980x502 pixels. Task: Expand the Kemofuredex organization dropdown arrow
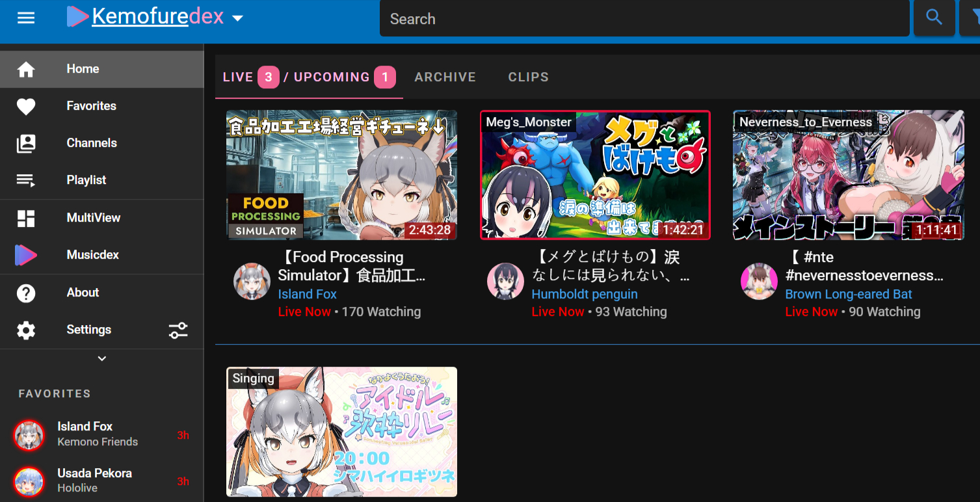tap(238, 18)
